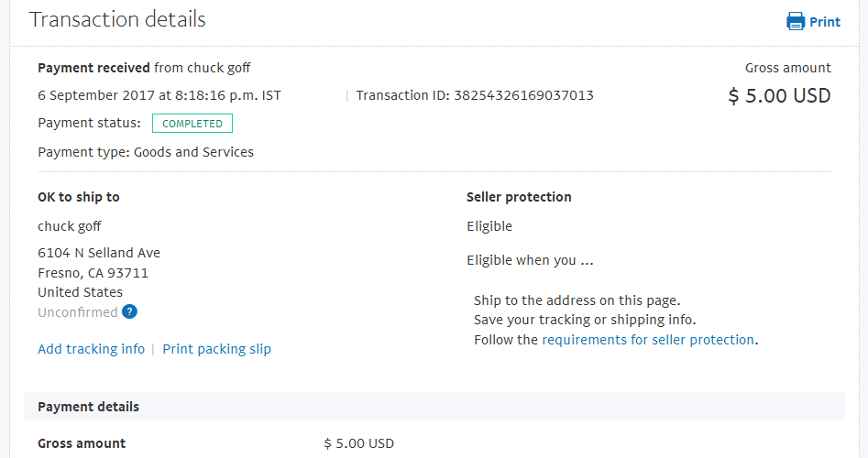Click the large $ 5.00 USD gross amount
868x458 pixels.
point(779,95)
